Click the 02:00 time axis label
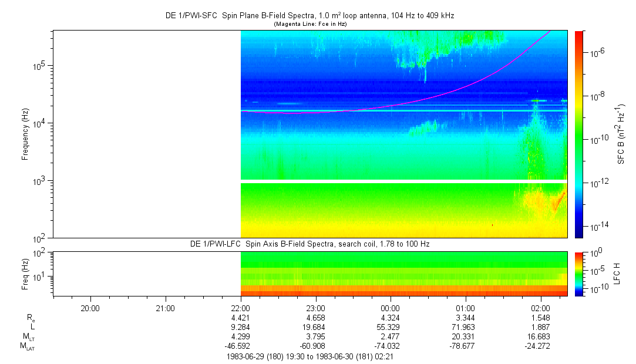This screenshot has height=364, width=636. point(541,308)
